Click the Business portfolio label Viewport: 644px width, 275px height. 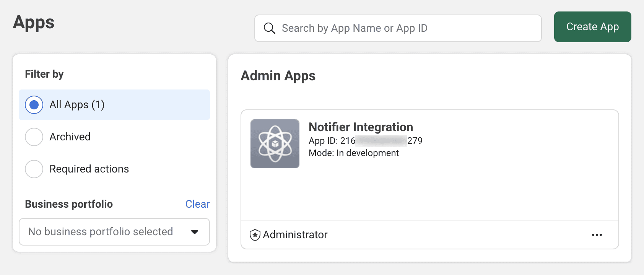(x=69, y=204)
